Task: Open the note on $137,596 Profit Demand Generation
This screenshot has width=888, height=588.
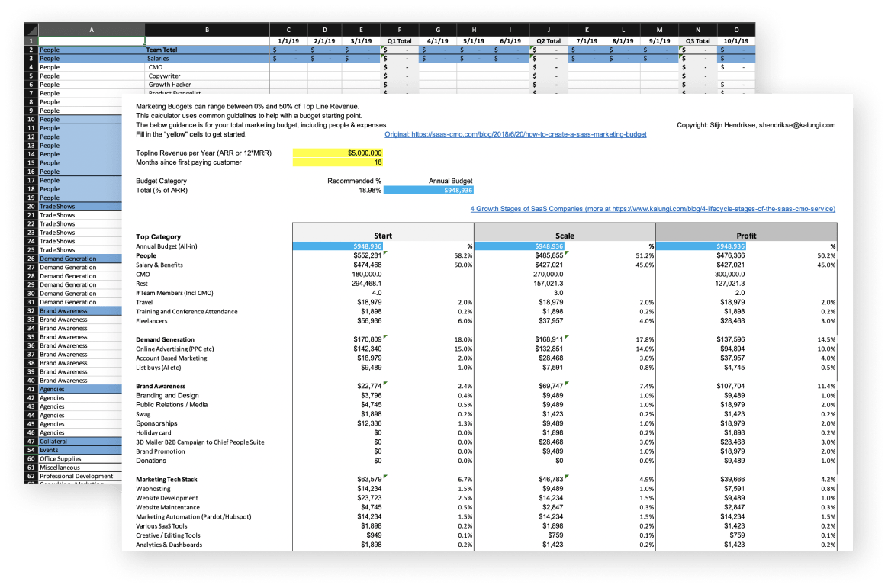Action: [748, 336]
